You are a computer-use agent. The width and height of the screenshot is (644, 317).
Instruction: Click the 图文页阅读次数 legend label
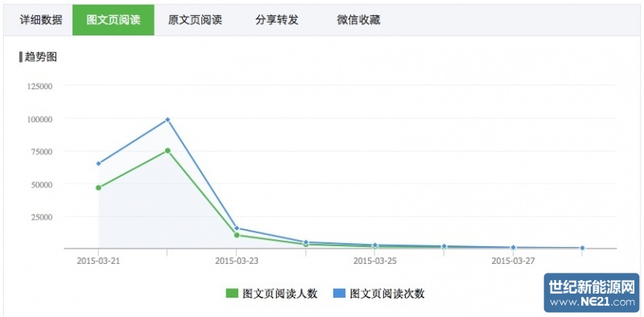coord(387,294)
